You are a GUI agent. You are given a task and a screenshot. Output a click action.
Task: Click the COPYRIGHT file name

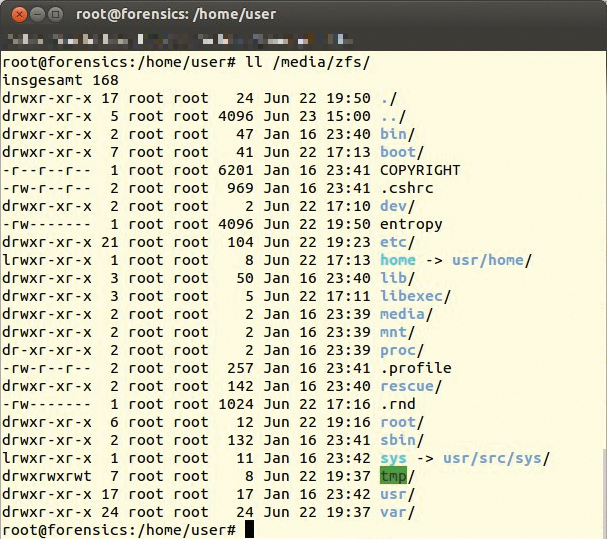420,170
